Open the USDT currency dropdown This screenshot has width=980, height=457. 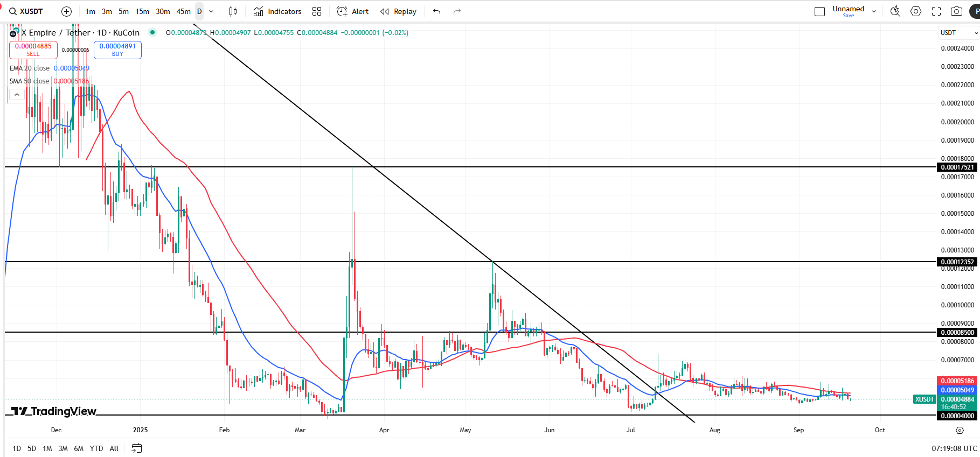pyautogui.click(x=959, y=33)
